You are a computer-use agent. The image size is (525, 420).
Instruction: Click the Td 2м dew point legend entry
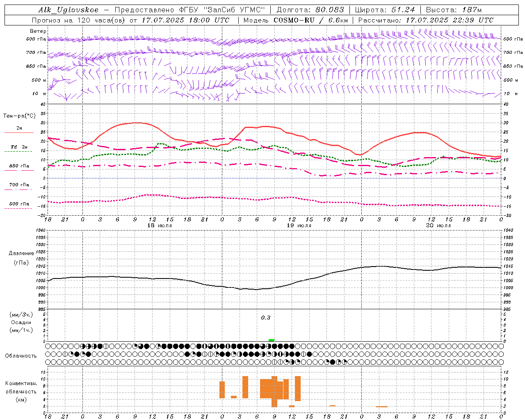click(x=19, y=147)
